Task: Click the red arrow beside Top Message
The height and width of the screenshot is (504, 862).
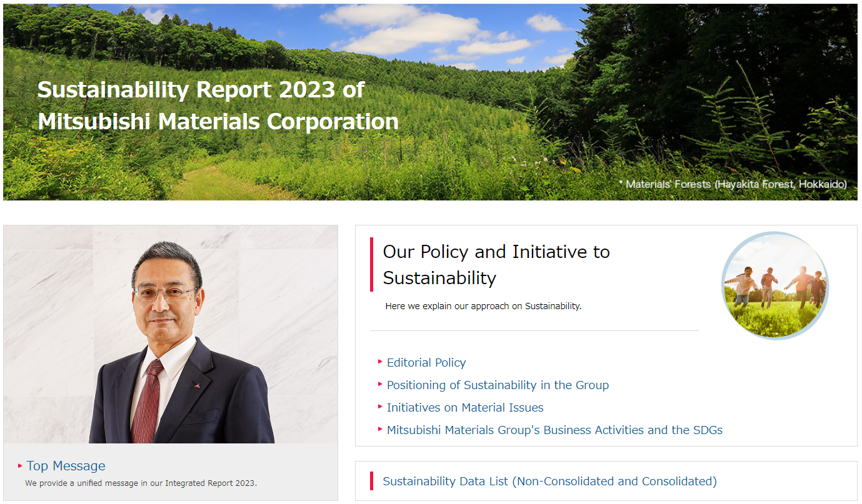Action: pyautogui.click(x=21, y=466)
